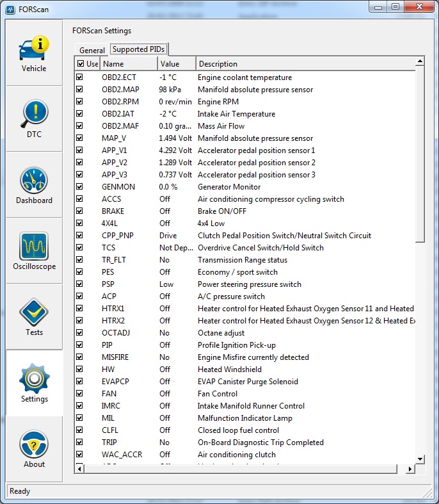Click 'Economy / sport switch' description

pos(237,272)
